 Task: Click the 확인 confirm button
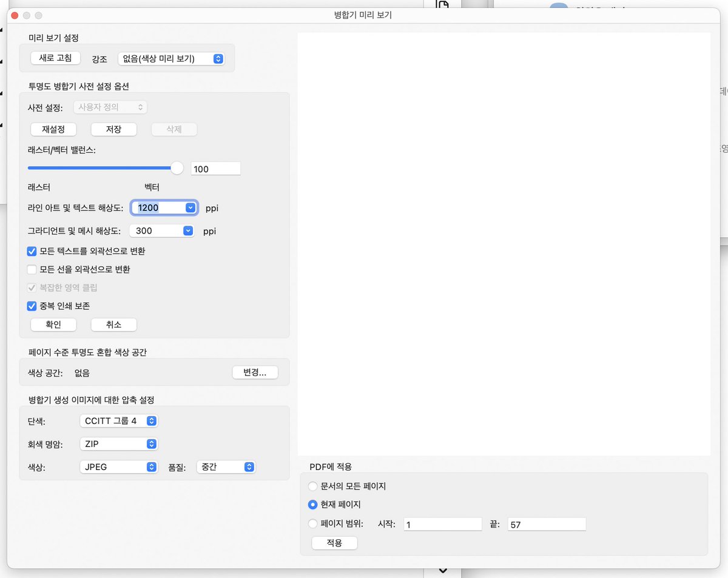pyautogui.click(x=53, y=324)
